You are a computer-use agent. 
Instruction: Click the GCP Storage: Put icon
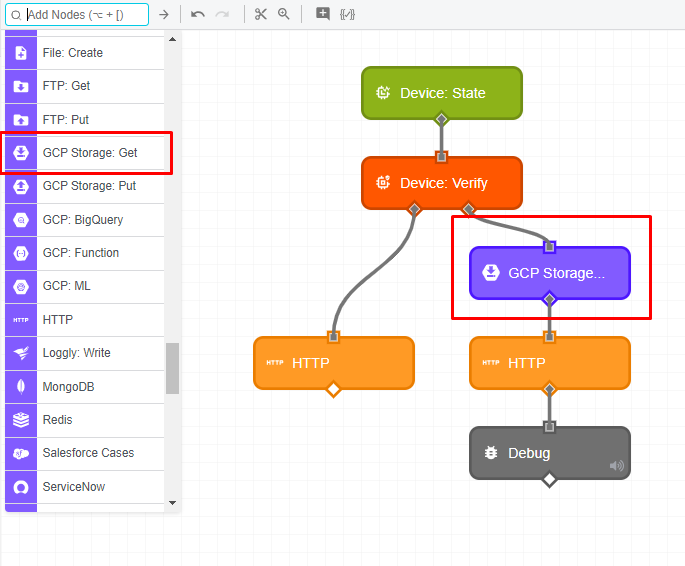click(x=21, y=186)
